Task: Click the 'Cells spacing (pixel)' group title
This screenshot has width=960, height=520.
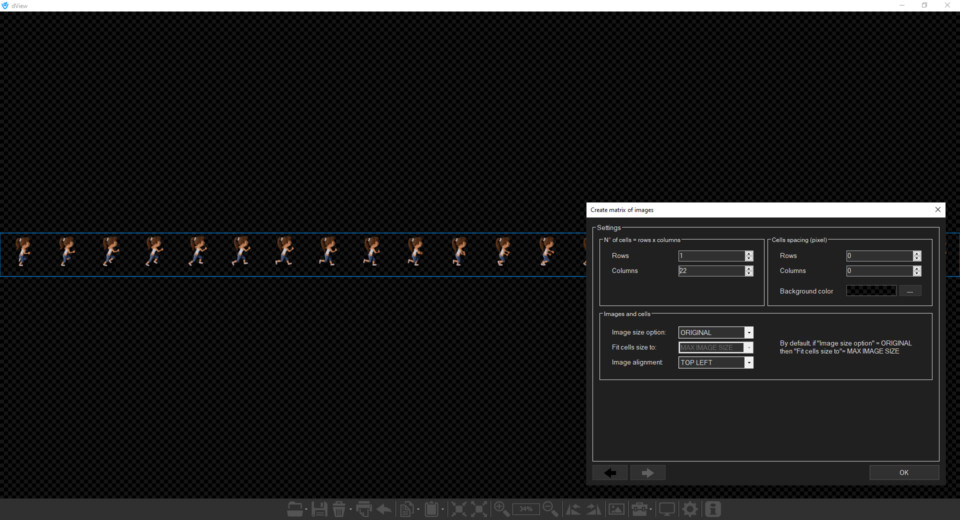Action: pyautogui.click(x=799, y=240)
